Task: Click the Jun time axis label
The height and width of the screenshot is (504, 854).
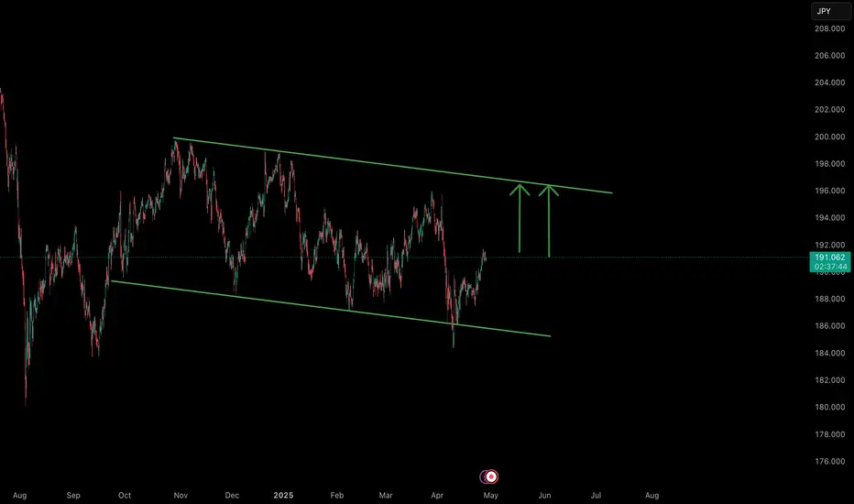Action: coord(544,495)
